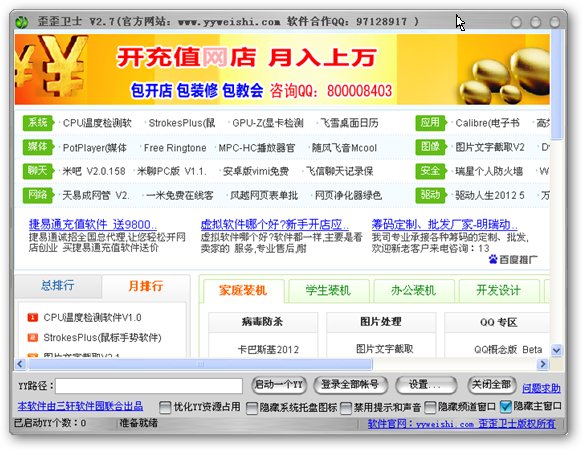Screen dimensions: 583x450
Task: Open 问题求助 link
Action: [541, 388]
